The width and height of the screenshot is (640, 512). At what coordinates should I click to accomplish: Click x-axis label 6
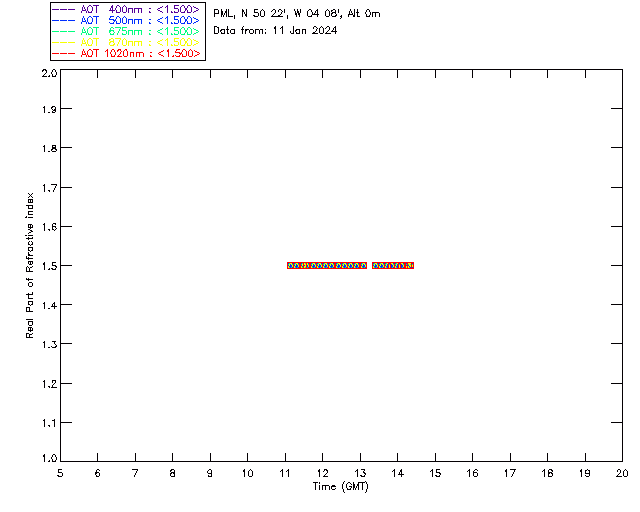pos(98,473)
